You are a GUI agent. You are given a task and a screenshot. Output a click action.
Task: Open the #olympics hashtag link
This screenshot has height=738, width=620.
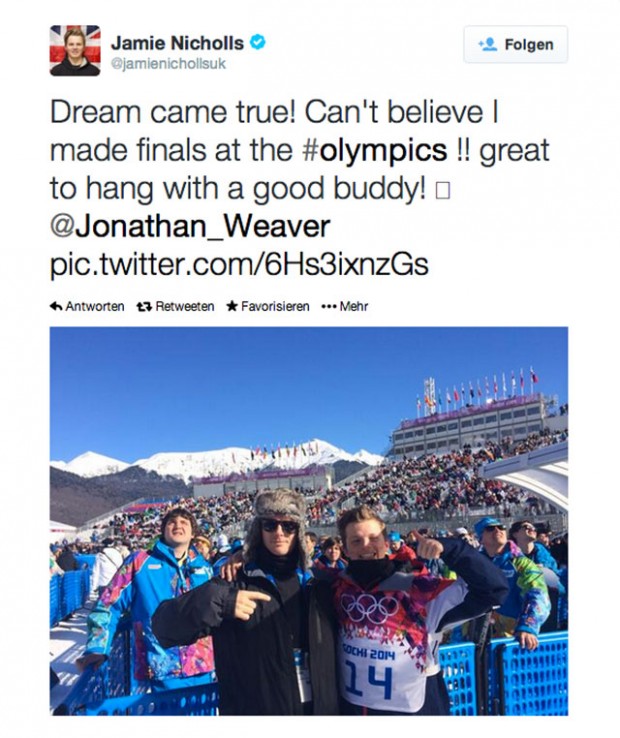click(x=374, y=151)
